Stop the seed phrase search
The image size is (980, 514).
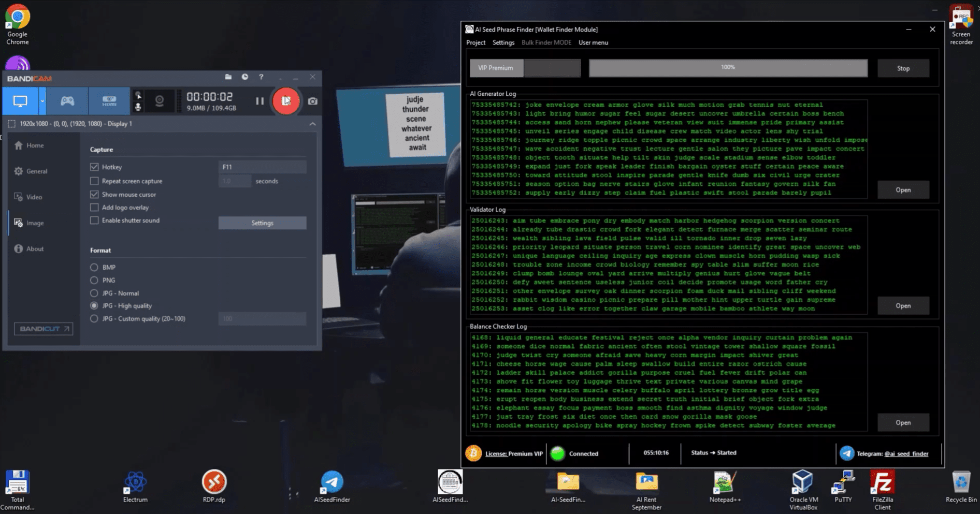[903, 68]
